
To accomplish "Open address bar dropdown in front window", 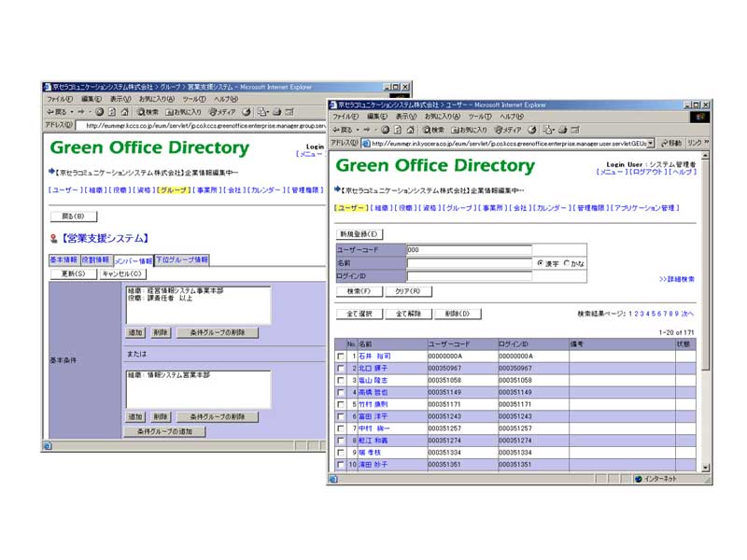I will coord(651,143).
